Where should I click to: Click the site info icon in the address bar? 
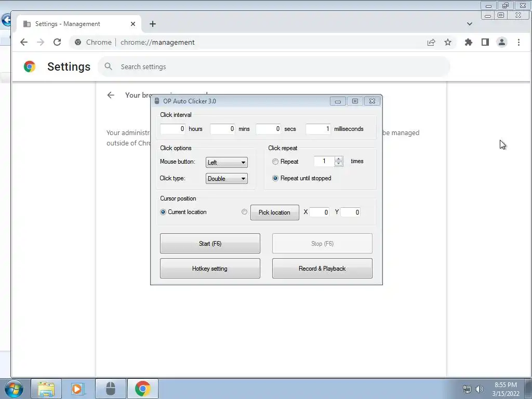pos(78,42)
